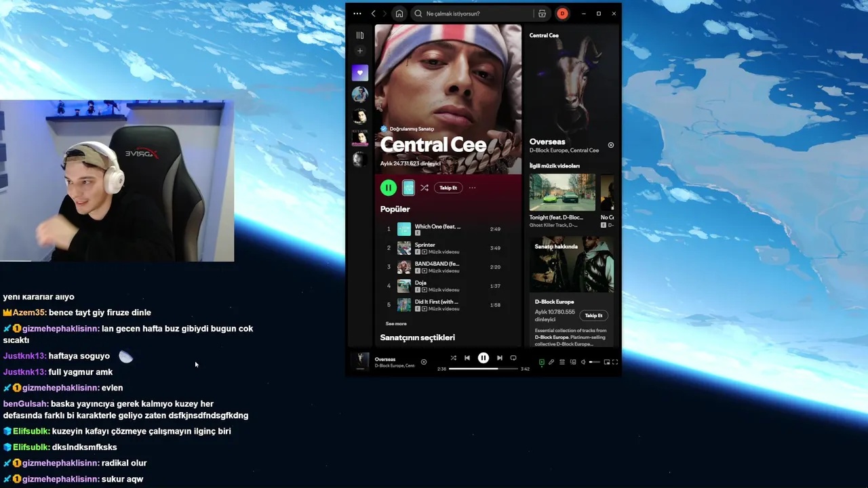Screen dimensions: 868x488
Task: Adjust the volume slider
Action: [595, 362]
